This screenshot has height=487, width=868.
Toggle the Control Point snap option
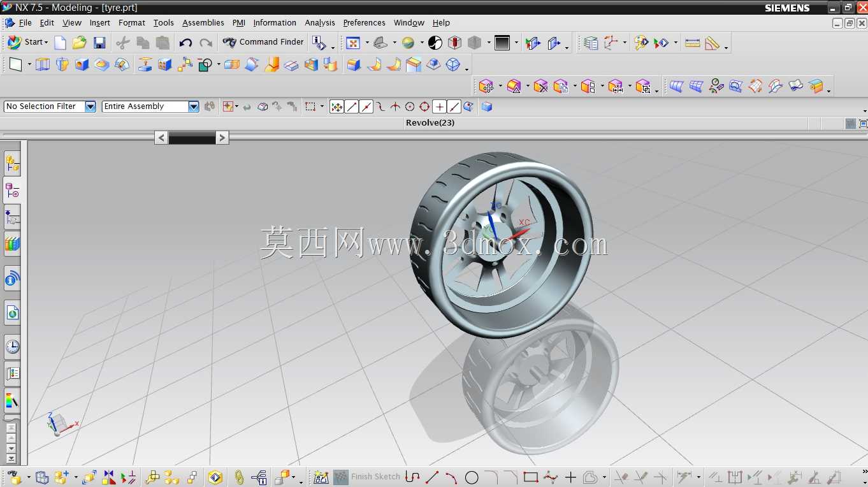coord(380,107)
